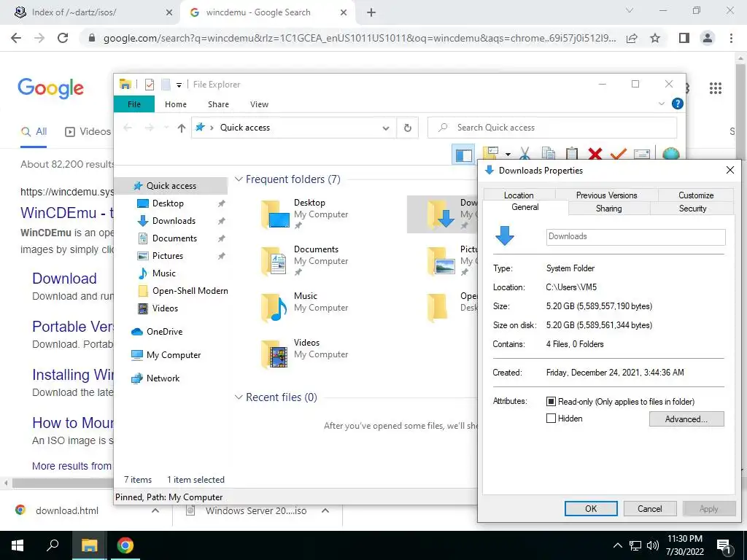This screenshot has width=747, height=560.
Task: Switch to the Index of /~dartz/isos/ tab
Action: (x=90, y=12)
